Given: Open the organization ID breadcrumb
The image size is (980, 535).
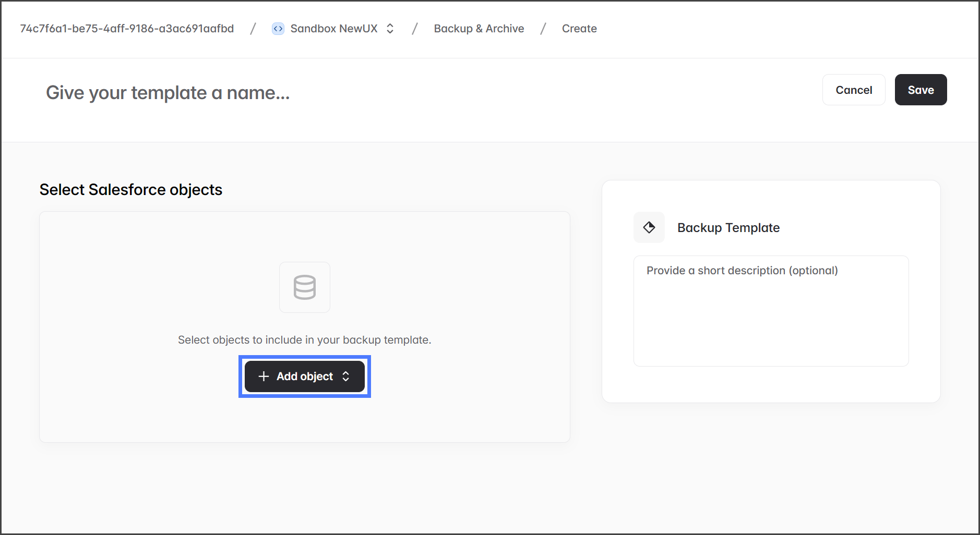Looking at the screenshot, I should tap(127, 29).
